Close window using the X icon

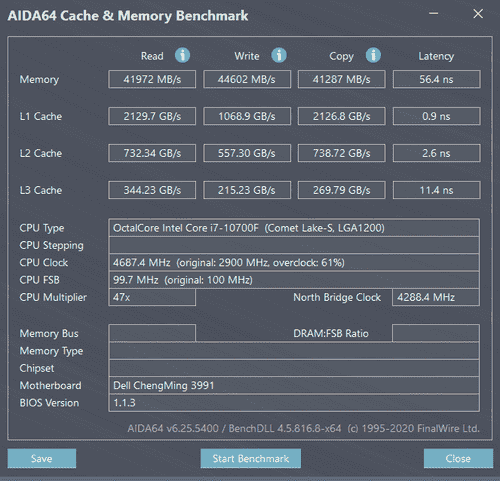pyautogui.click(x=478, y=14)
